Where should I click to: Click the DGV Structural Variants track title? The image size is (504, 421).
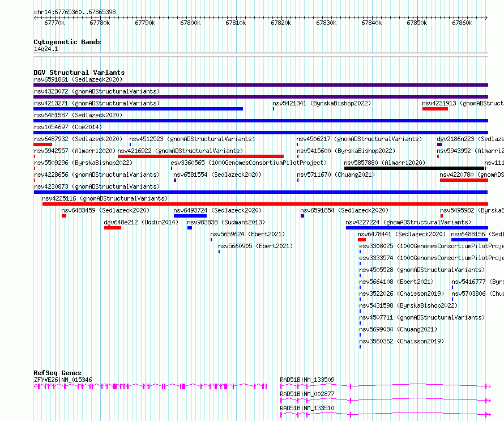[79, 73]
